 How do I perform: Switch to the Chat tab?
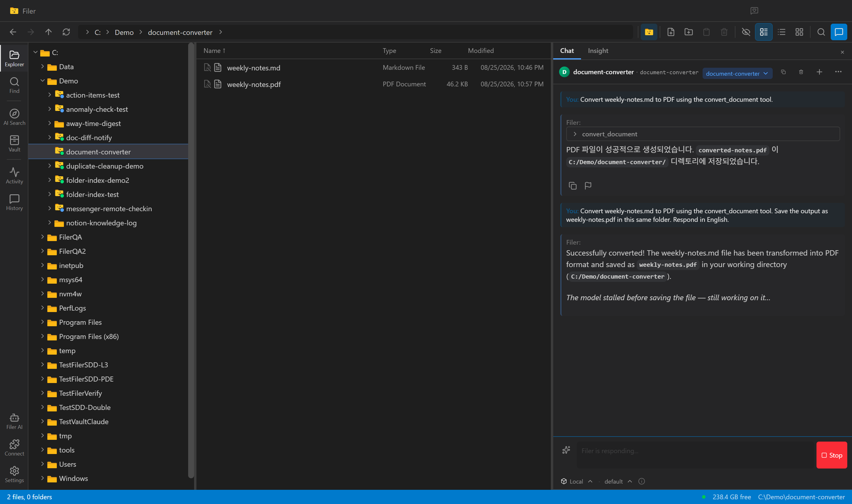(x=567, y=51)
